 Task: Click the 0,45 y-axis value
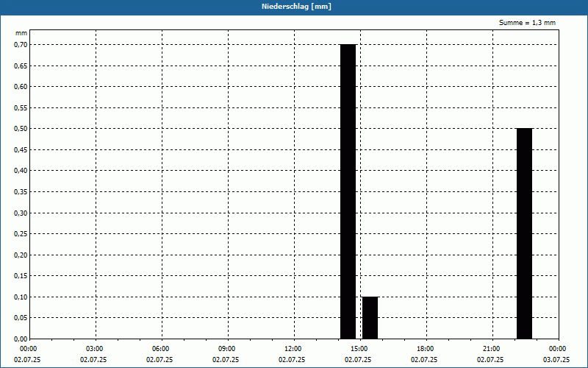pos(21,150)
